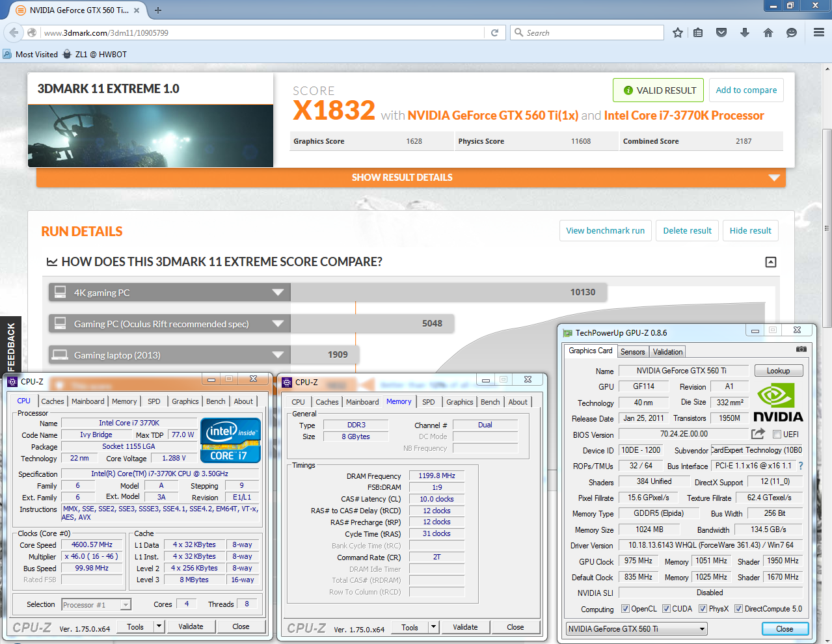The height and width of the screenshot is (644, 832).
Task: Switch to Caches tab in left CPU-Z
Action: 53,401
